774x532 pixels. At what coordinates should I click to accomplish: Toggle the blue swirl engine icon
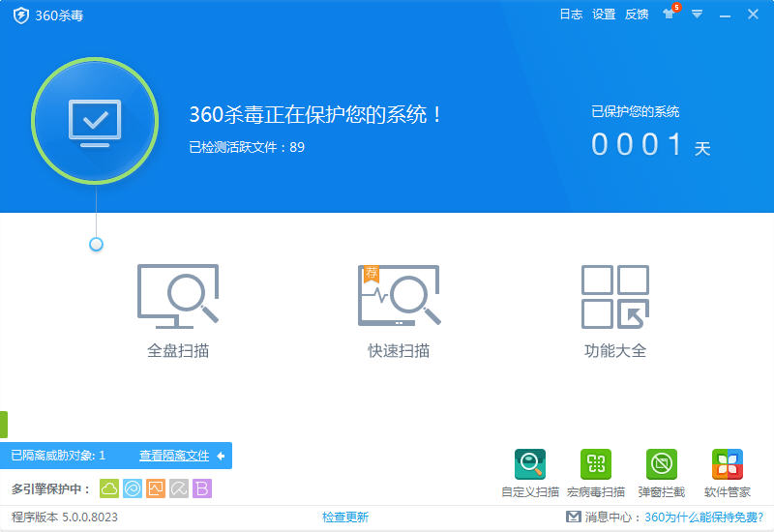click(x=133, y=488)
